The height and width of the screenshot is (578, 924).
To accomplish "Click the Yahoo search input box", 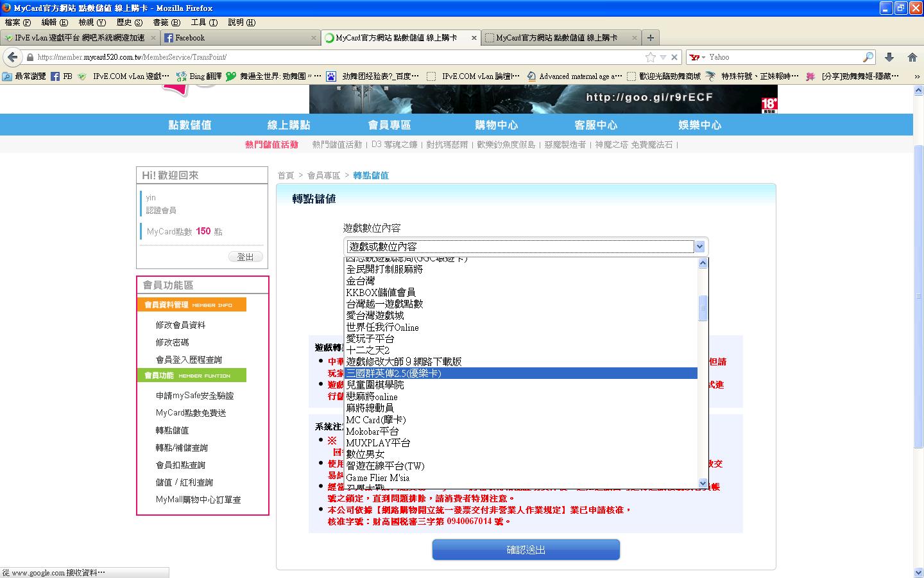I will point(785,57).
